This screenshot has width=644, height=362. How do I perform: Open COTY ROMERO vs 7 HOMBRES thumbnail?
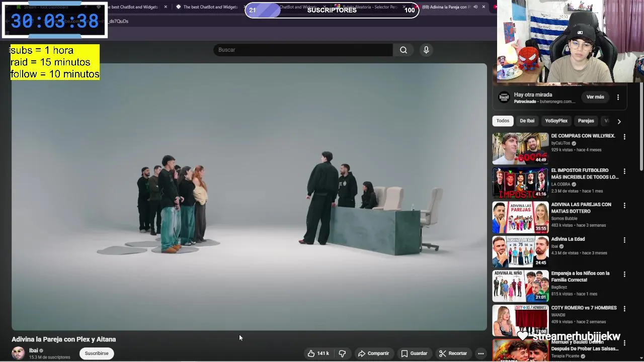(520, 320)
